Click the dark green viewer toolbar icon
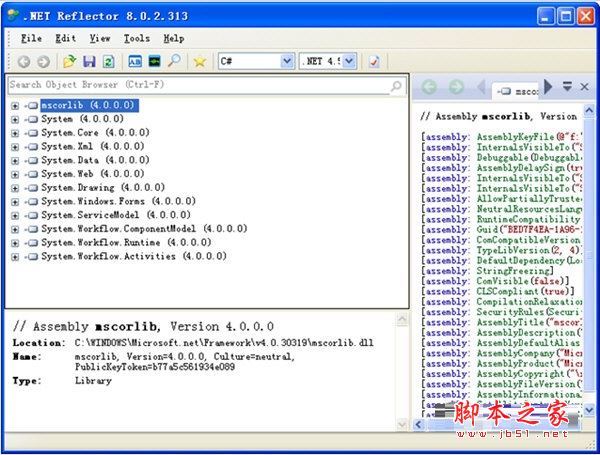The height and width of the screenshot is (455, 600). [x=155, y=61]
